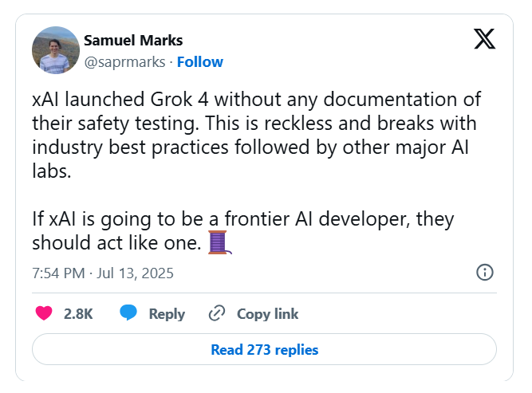Click the chain link icon
Image resolution: width=532 pixels, height=393 pixels.
[217, 313]
